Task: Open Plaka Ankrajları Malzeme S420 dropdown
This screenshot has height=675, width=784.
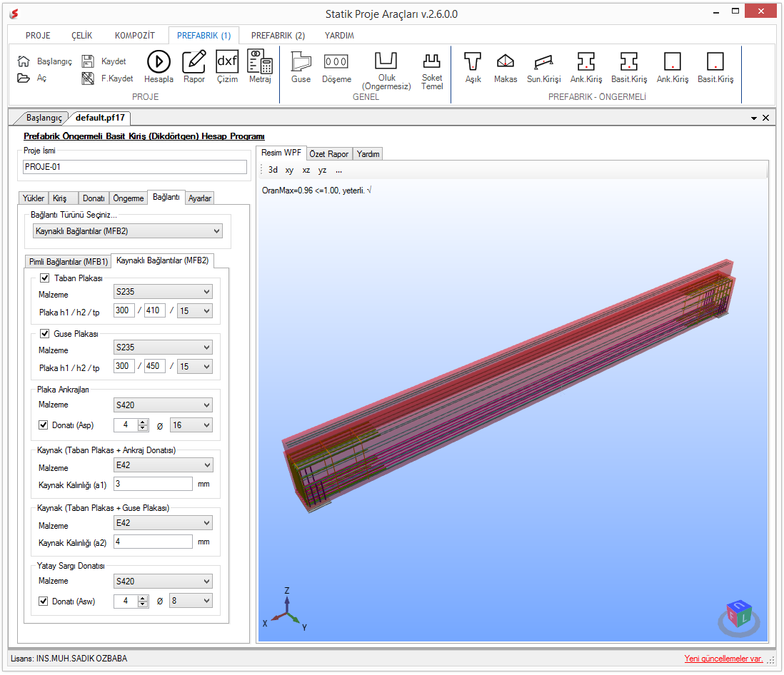Action: pos(163,405)
